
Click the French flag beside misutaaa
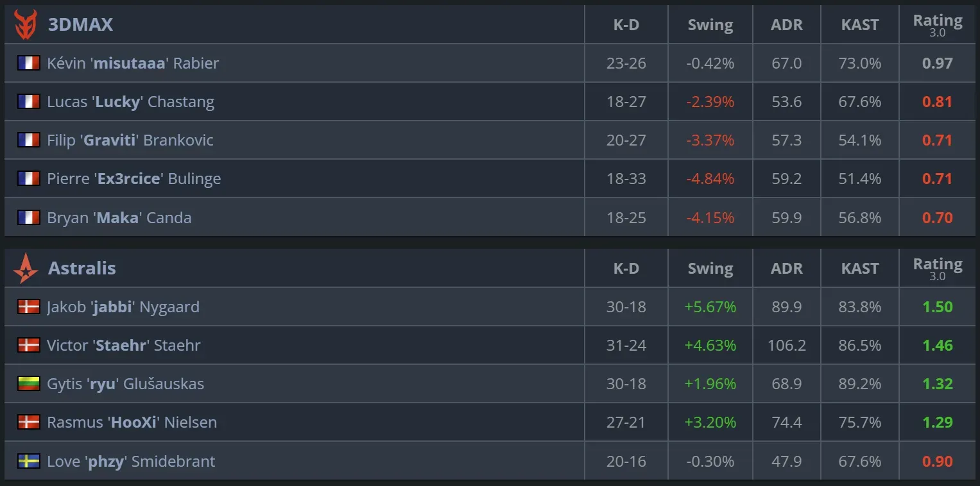[x=29, y=63]
